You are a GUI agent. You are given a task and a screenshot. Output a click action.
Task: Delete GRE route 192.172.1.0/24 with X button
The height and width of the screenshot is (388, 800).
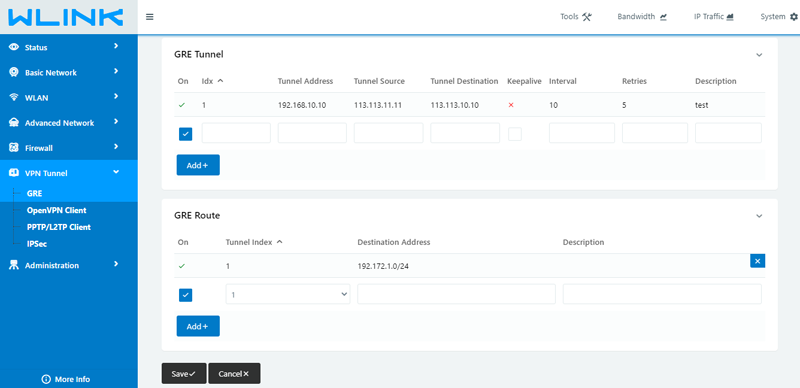pos(757,261)
